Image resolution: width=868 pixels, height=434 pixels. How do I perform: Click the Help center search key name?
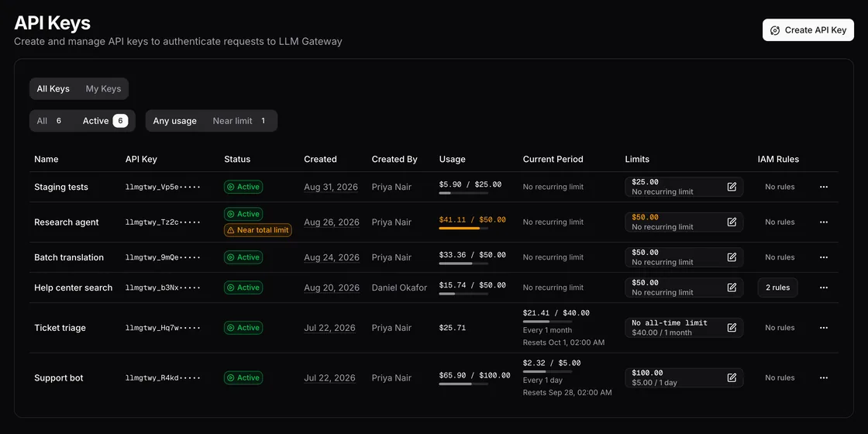(73, 288)
